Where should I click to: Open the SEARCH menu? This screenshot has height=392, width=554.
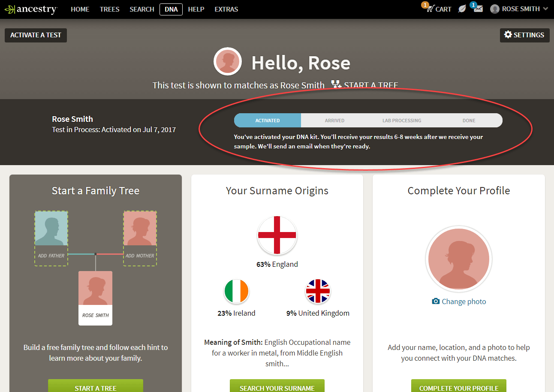[x=142, y=9]
